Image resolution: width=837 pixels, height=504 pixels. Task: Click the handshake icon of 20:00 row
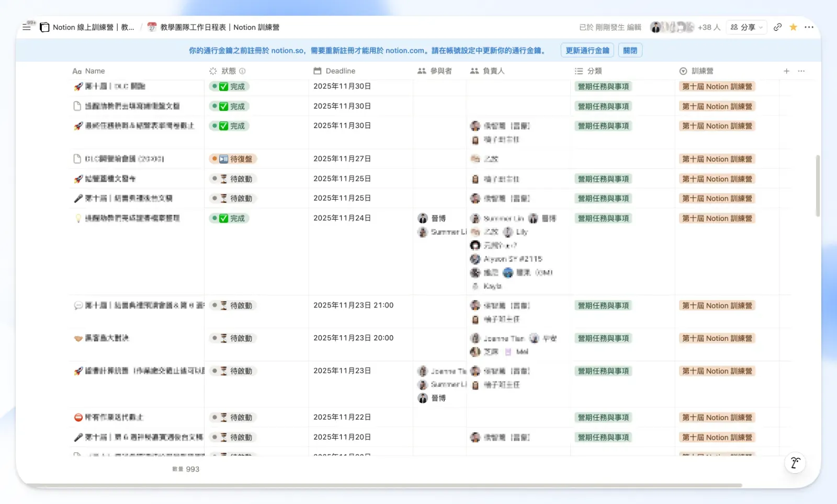tap(78, 338)
